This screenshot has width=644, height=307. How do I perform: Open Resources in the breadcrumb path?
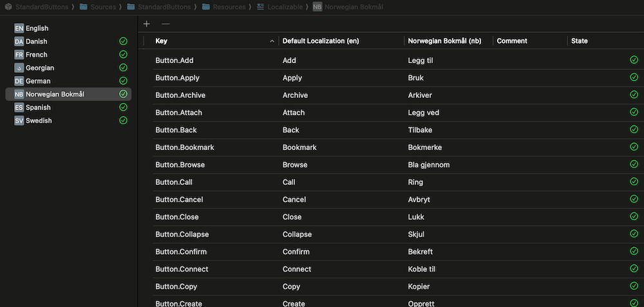click(229, 7)
